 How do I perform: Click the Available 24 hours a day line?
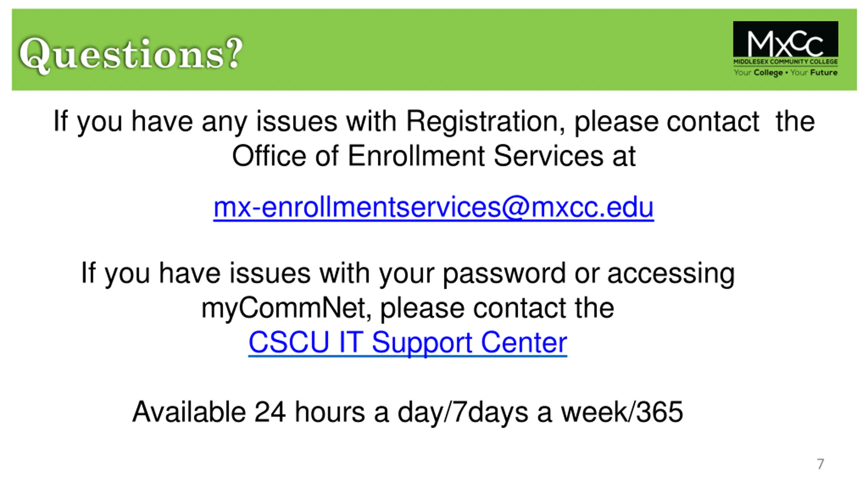pyautogui.click(x=408, y=412)
